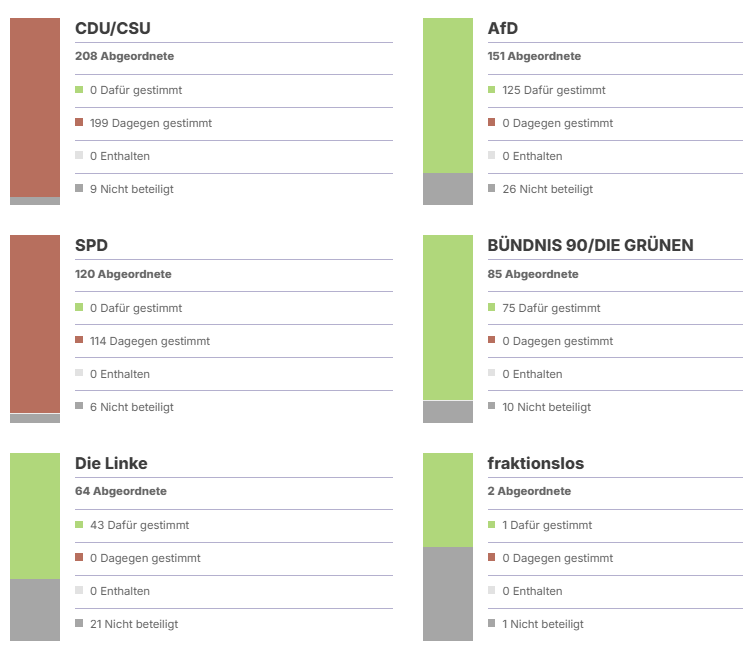Click the Die Linke heading
Screen dimensions: 743x663
111,463
